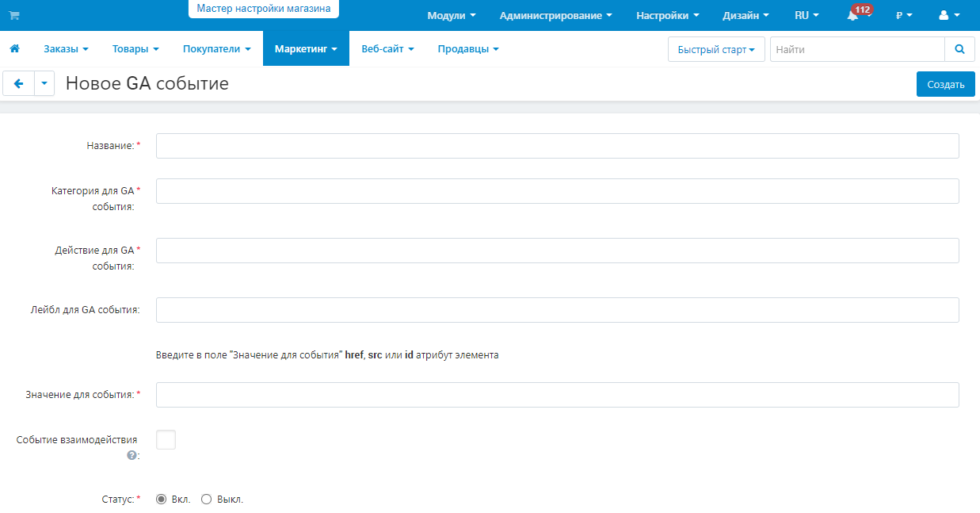Focus the Название input field
Viewport: 980px width, 513px height.
558,146
